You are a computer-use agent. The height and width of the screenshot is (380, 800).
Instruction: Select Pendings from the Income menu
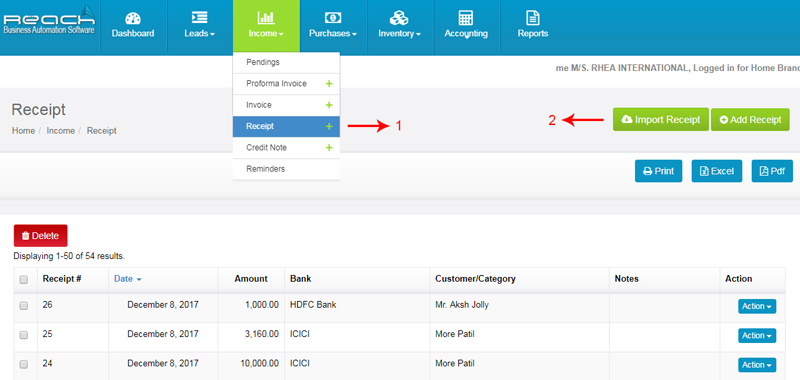[x=286, y=62]
